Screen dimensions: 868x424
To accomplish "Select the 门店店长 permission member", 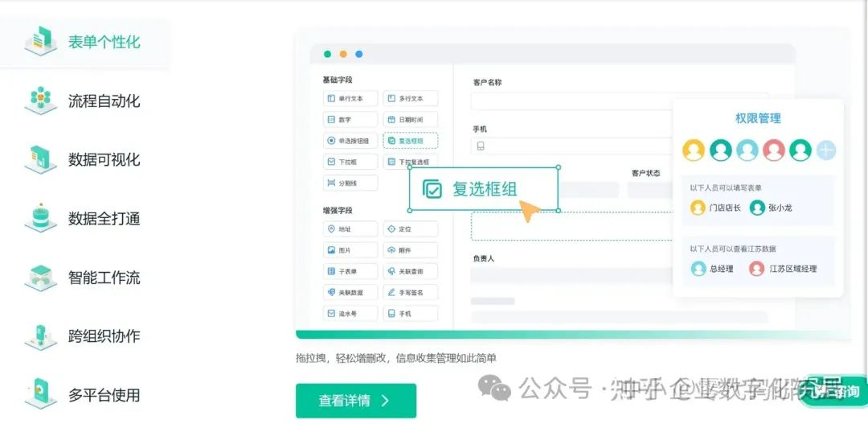I will tap(716, 208).
